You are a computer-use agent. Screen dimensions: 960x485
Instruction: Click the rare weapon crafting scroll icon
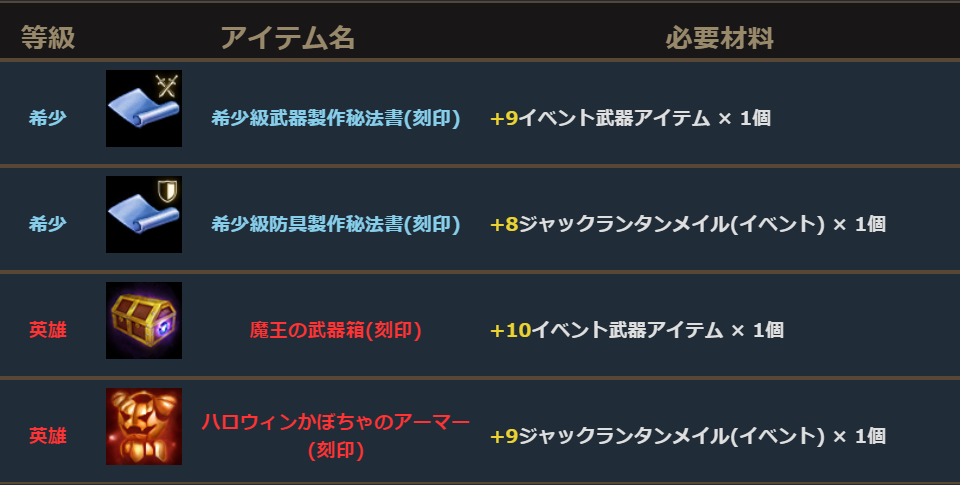click(x=143, y=109)
